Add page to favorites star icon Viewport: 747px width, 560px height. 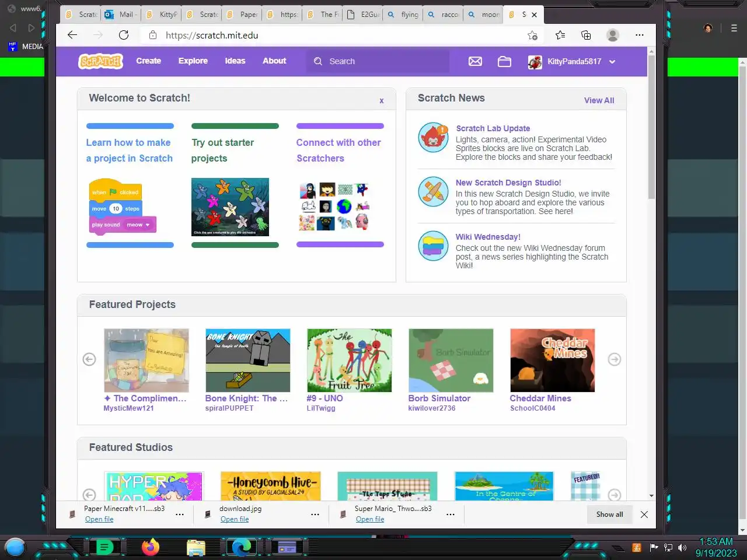tap(532, 35)
